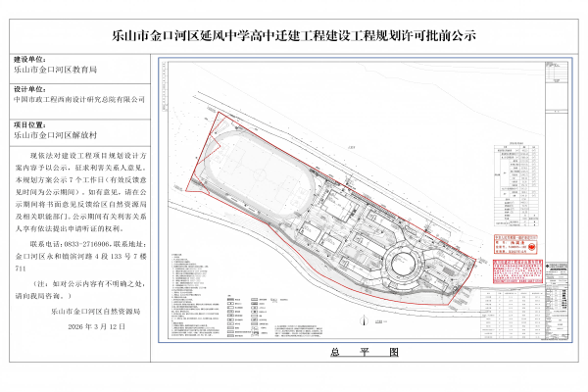Click the design notes text block at plan's lower left
The image size is (588, 392).
(195, 293)
